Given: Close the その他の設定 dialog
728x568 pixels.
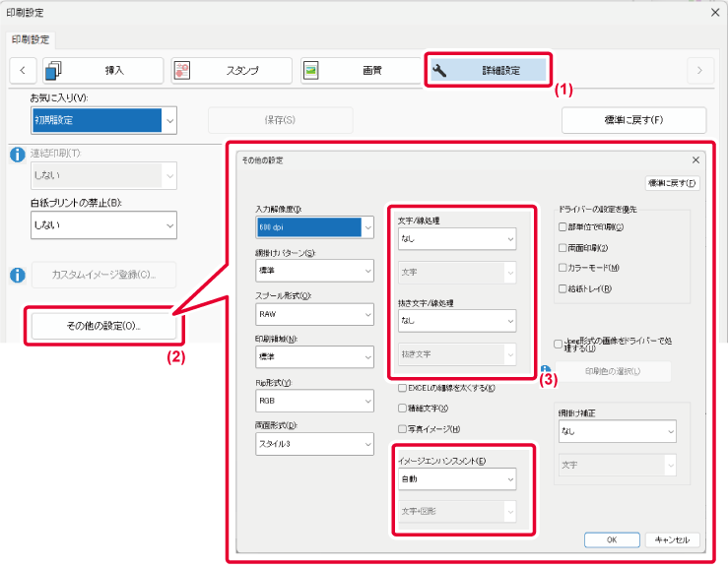Looking at the screenshot, I should pyautogui.click(x=695, y=159).
